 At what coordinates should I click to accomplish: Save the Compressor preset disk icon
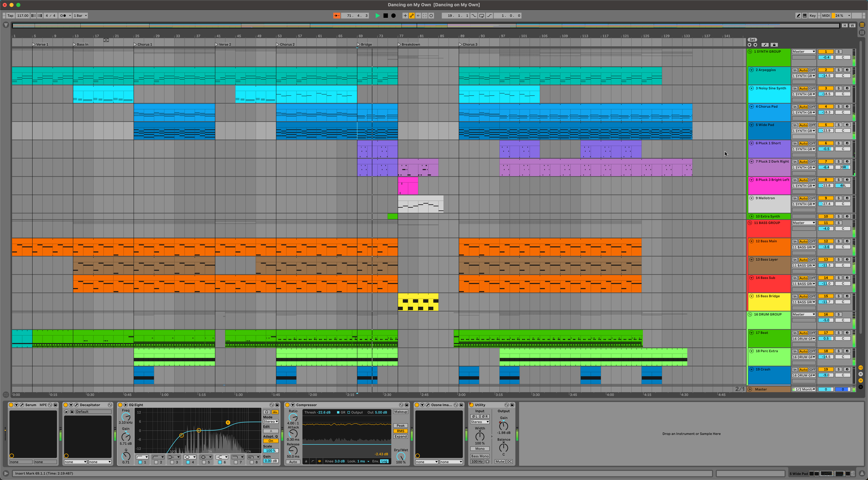click(x=407, y=405)
